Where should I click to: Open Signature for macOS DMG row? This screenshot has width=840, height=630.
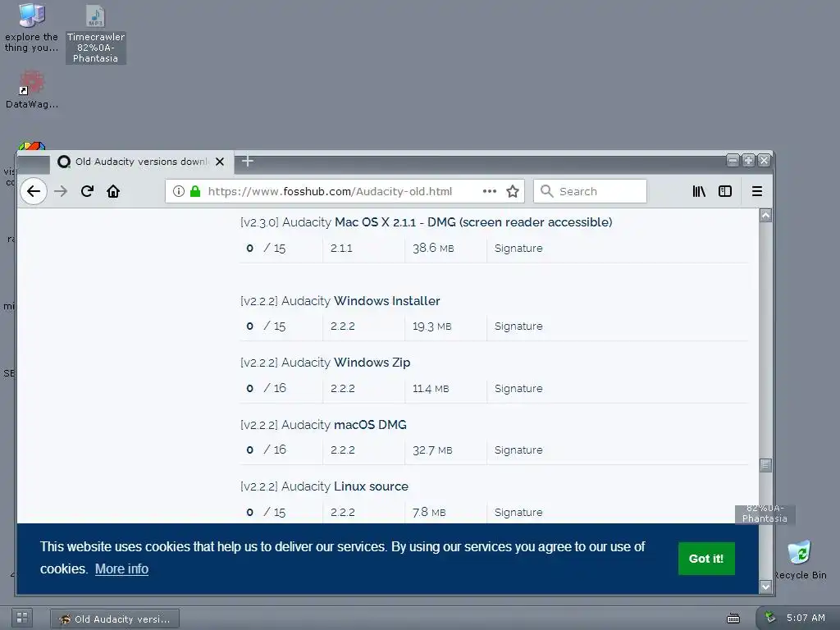(518, 450)
